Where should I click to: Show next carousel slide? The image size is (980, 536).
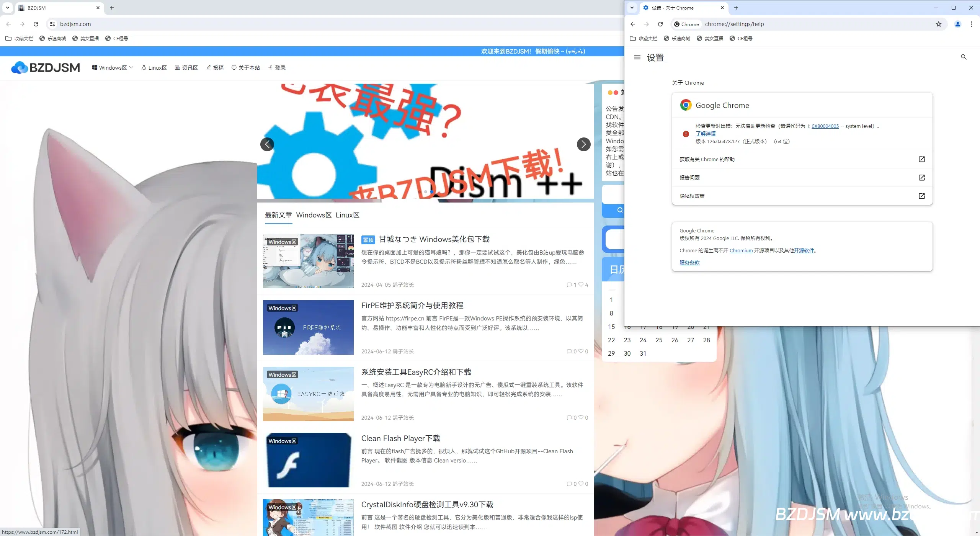point(584,144)
